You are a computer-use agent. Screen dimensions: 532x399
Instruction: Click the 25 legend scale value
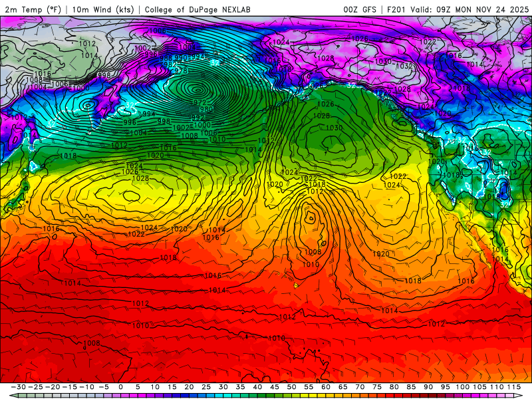pyautogui.click(x=206, y=387)
